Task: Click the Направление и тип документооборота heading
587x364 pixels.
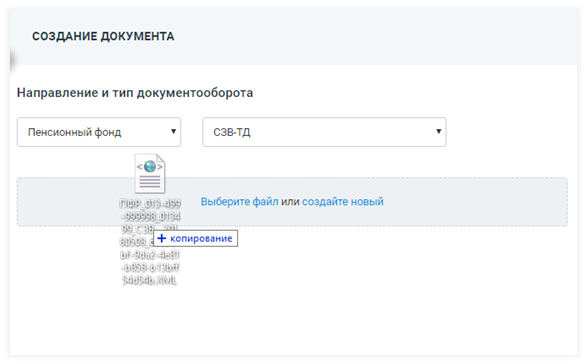Action: tap(135, 92)
